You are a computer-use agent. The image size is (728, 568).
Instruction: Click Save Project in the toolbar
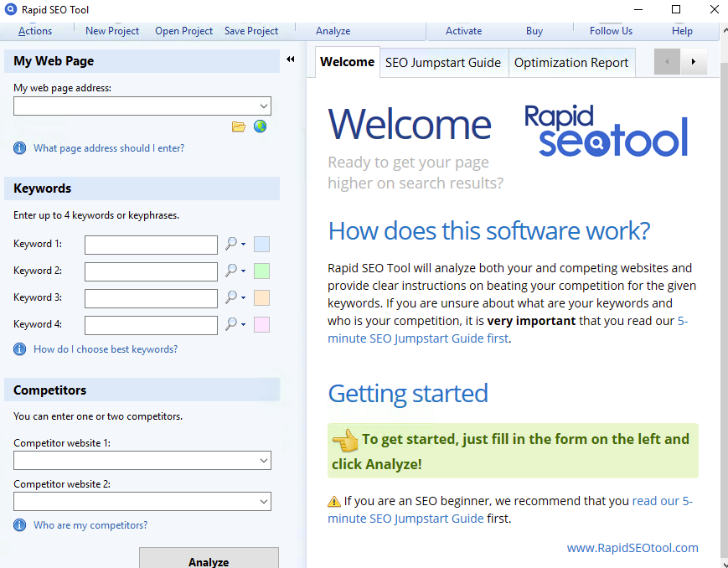251,31
